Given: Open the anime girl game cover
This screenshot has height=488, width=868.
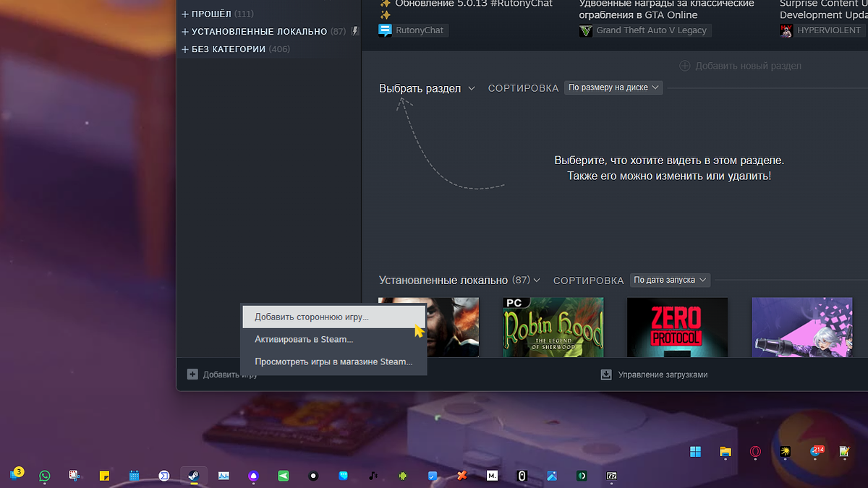Looking at the screenshot, I should click(x=802, y=327).
